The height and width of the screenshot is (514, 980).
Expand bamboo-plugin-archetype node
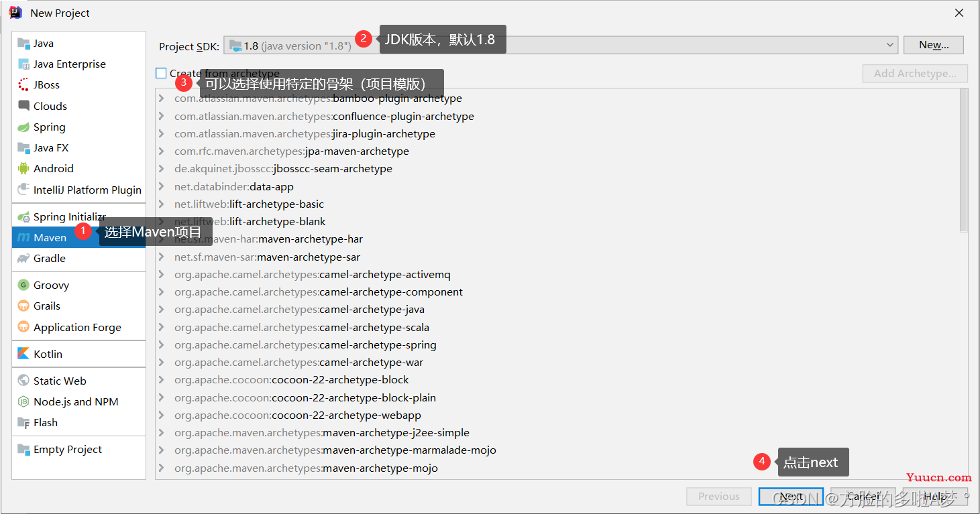click(x=162, y=99)
